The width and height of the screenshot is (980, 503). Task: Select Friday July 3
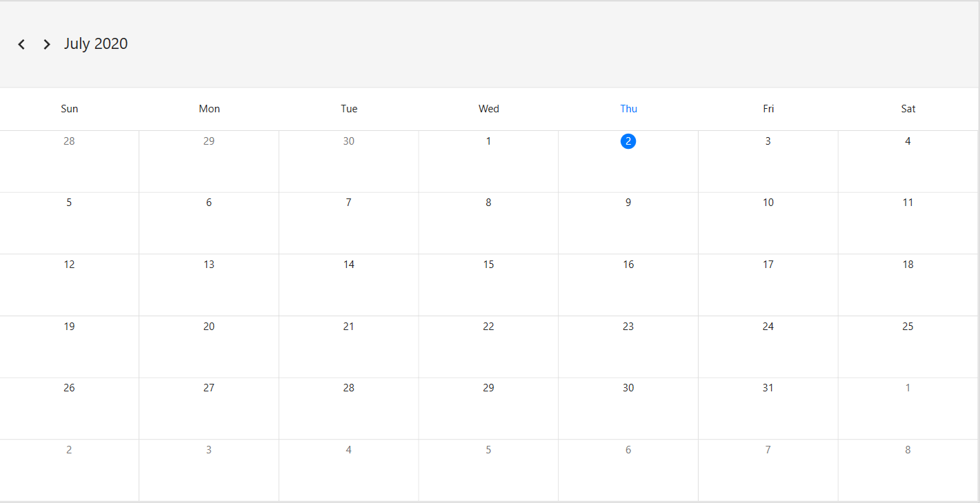[768, 161]
